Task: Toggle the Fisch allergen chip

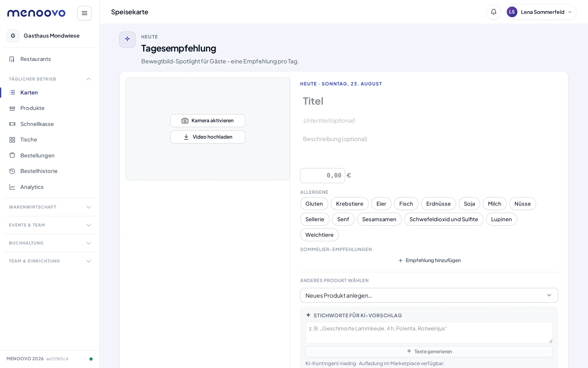Action: pos(406,204)
